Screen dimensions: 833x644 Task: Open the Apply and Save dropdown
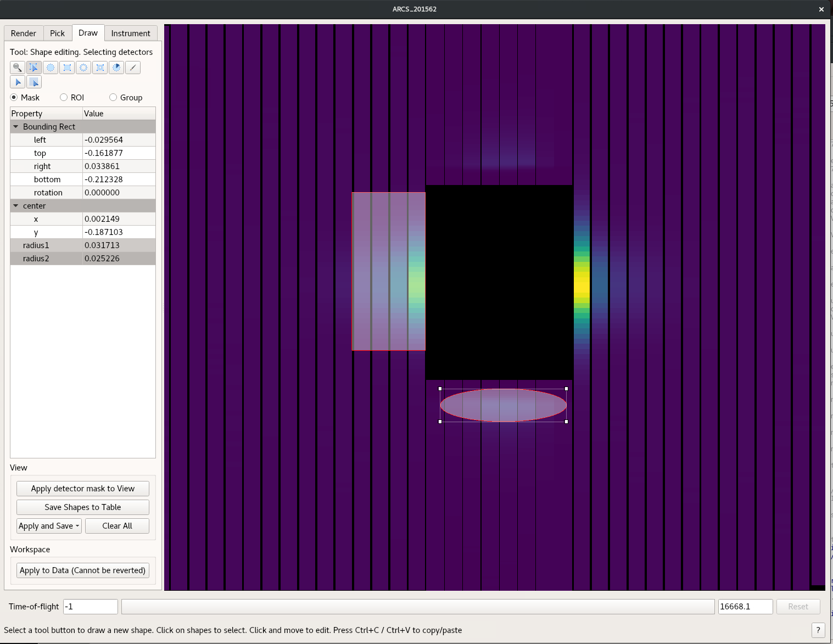(x=49, y=526)
